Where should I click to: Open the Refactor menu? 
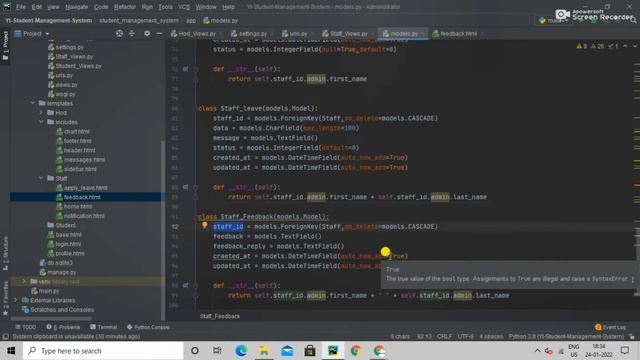point(125,7)
